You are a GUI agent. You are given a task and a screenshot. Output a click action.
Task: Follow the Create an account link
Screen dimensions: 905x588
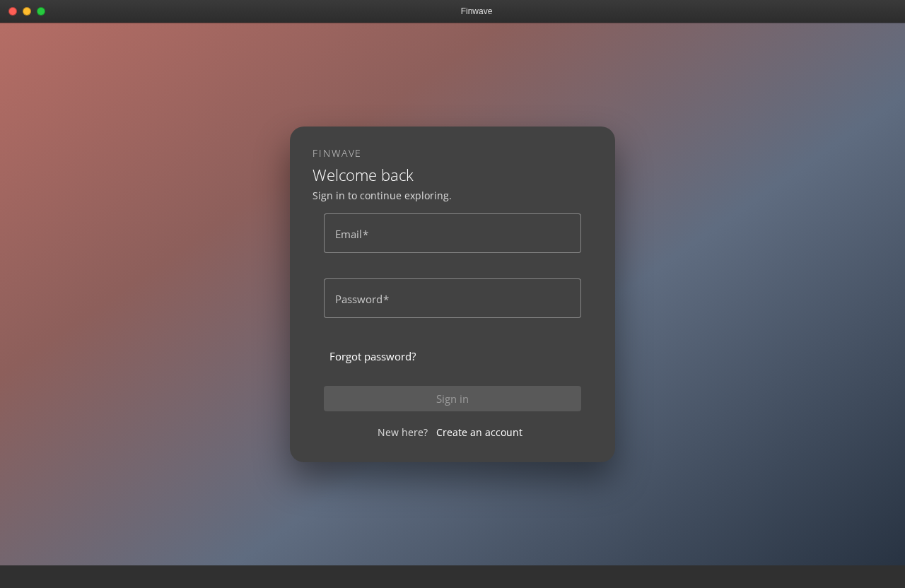tap(479, 433)
